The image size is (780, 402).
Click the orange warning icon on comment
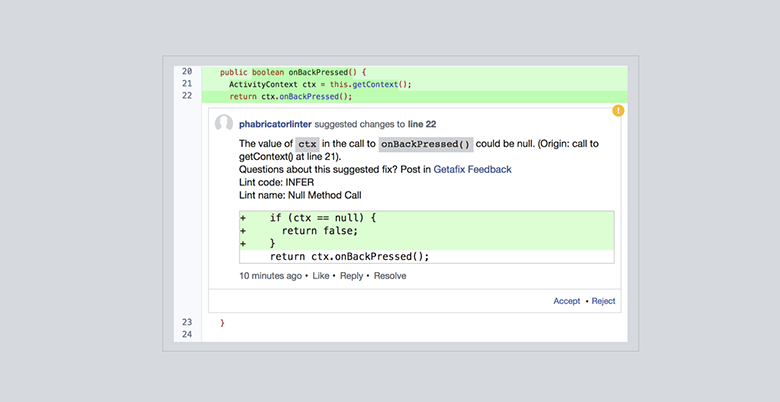618,110
